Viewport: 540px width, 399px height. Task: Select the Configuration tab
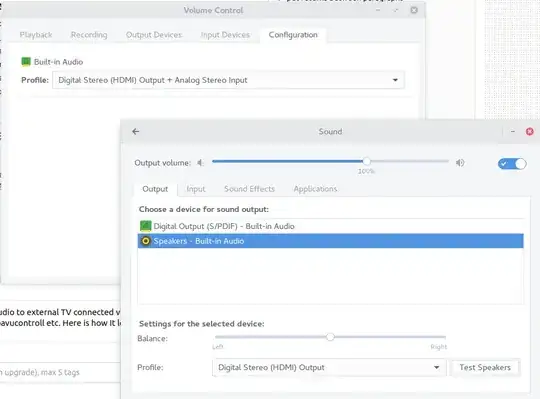click(293, 35)
